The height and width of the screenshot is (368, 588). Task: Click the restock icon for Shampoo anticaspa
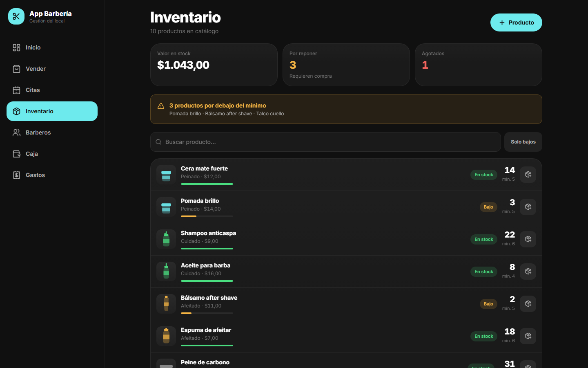coord(528,239)
